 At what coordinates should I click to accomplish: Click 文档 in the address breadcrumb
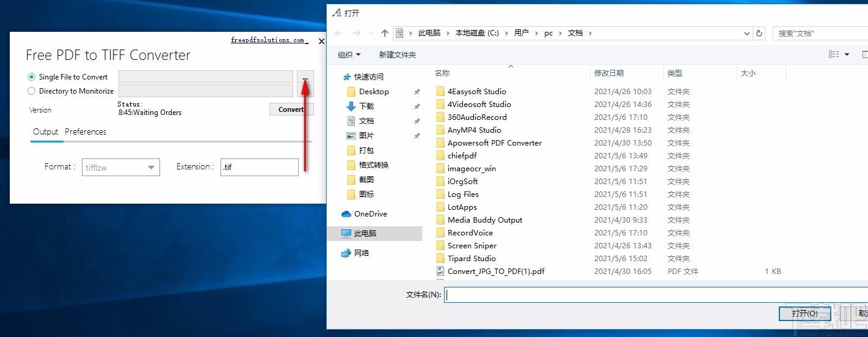tap(575, 33)
